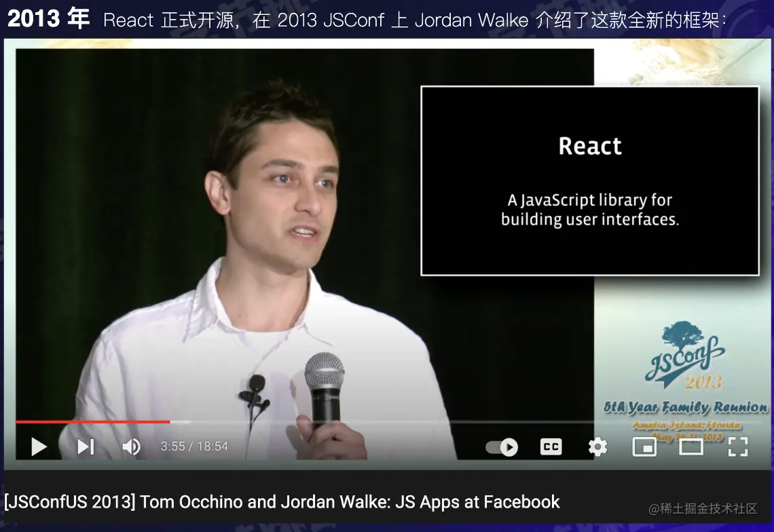The height and width of the screenshot is (532, 774).
Task: Click the React slide in the video
Action: 590,180
